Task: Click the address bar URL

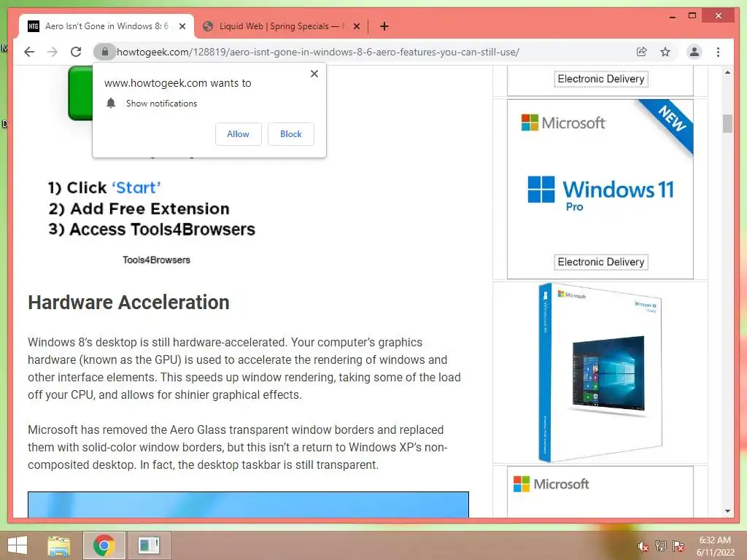Action: (x=318, y=52)
